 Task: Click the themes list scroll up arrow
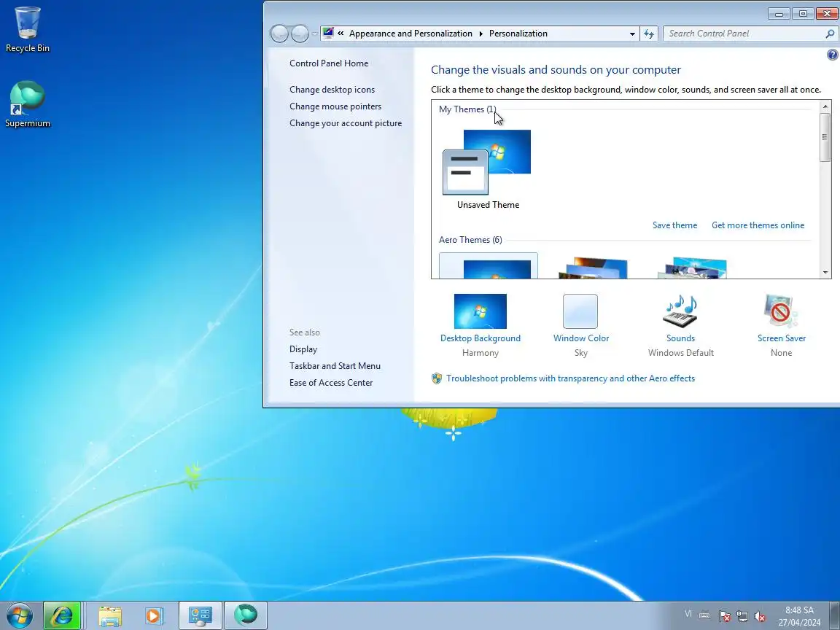click(825, 106)
